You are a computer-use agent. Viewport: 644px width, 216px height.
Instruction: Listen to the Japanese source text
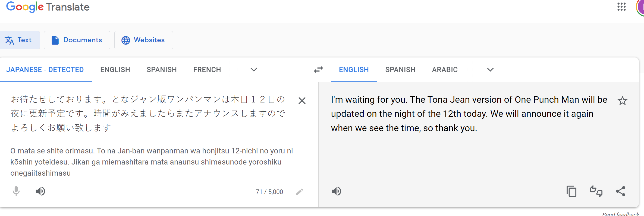(x=40, y=191)
